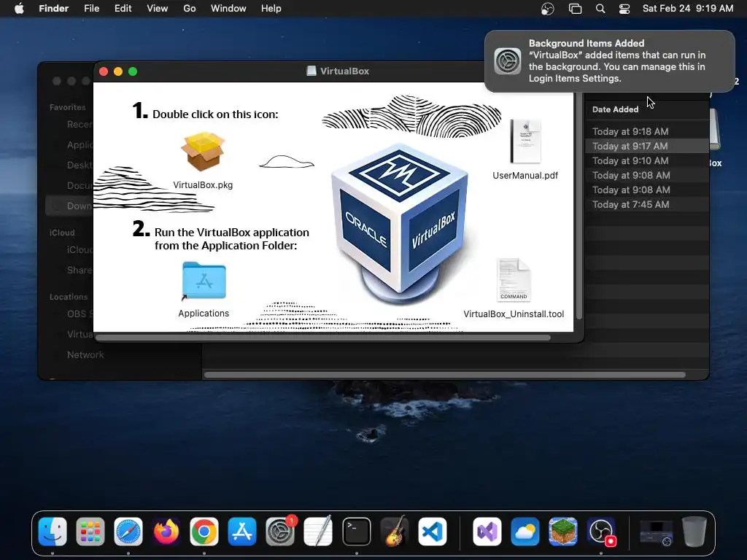Open Spotlight search in the menu bar

600,9
